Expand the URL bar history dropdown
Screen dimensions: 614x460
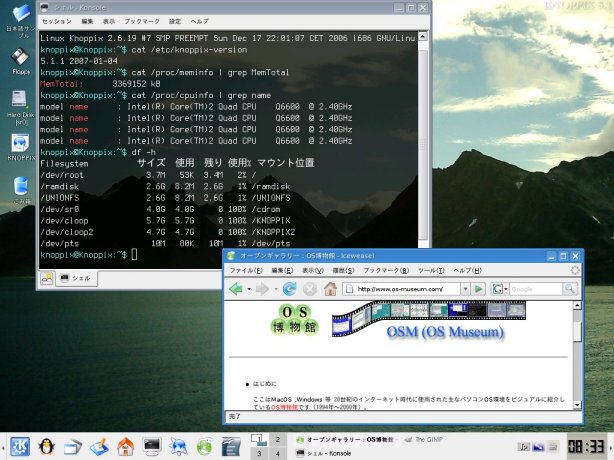(465, 289)
